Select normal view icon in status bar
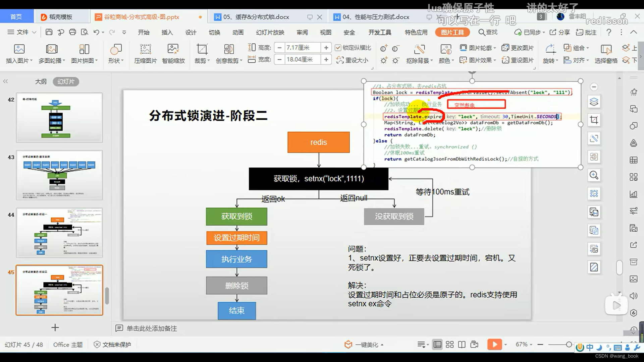 click(437, 344)
